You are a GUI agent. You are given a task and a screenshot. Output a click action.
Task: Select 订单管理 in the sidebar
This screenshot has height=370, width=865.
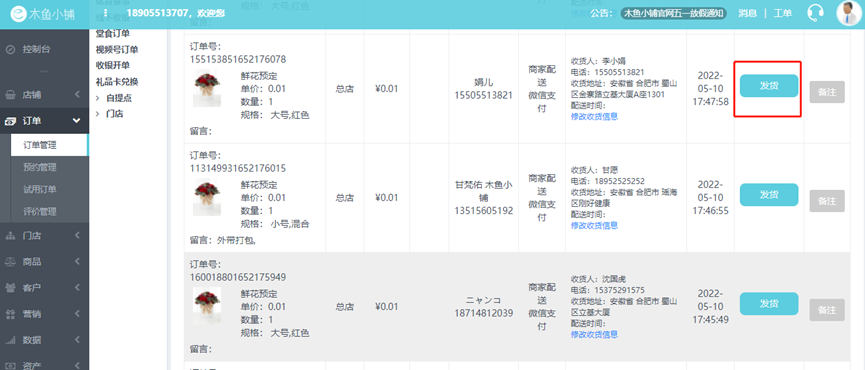tap(49, 146)
